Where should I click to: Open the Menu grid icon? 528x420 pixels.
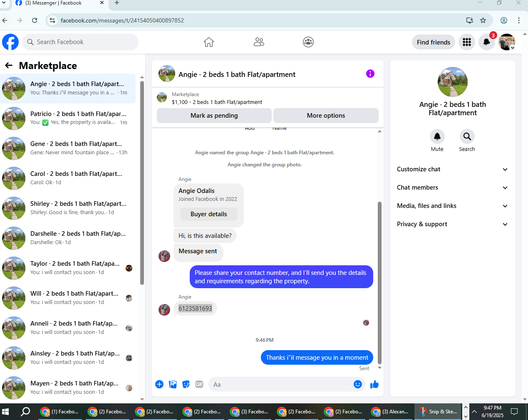[x=467, y=42]
